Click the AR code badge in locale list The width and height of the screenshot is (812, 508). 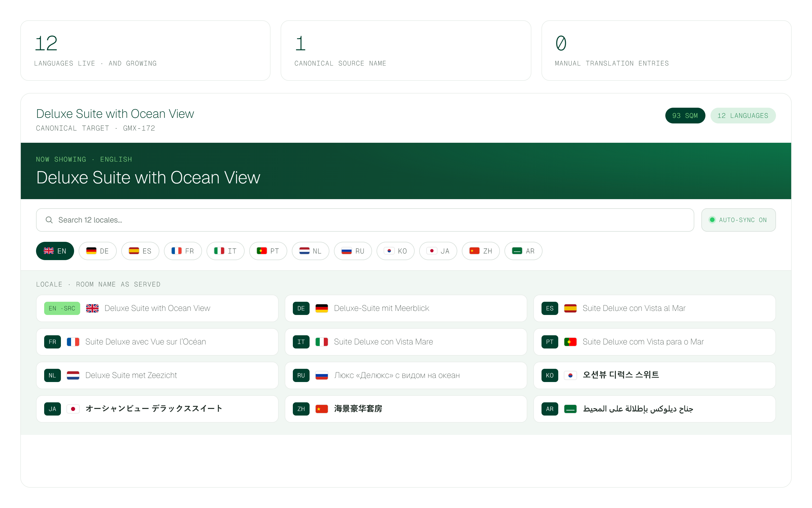click(550, 409)
